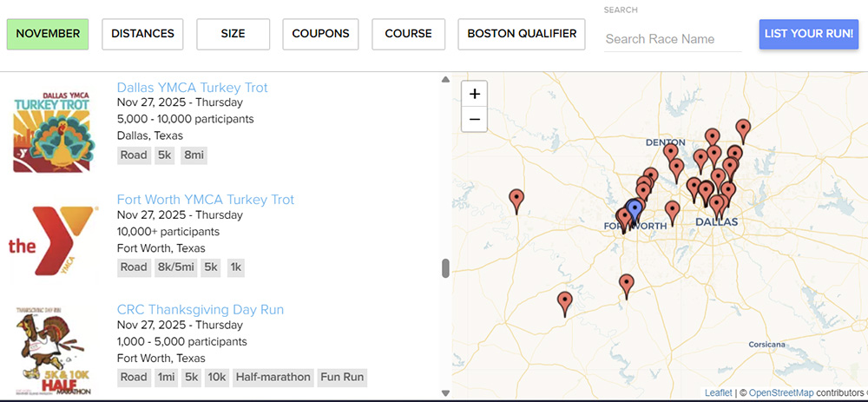This screenshot has width=868, height=402.
Task: Click the Fort Worth YMCA logo thumbnail
Action: click(x=54, y=241)
